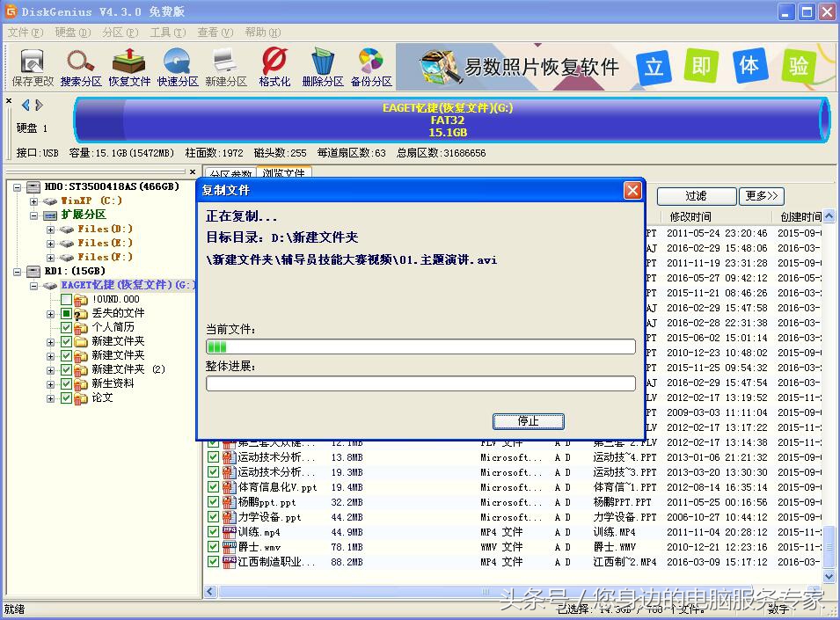Expand the Files(D:) partition node
The width and height of the screenshot is (840, 620).
50,230
